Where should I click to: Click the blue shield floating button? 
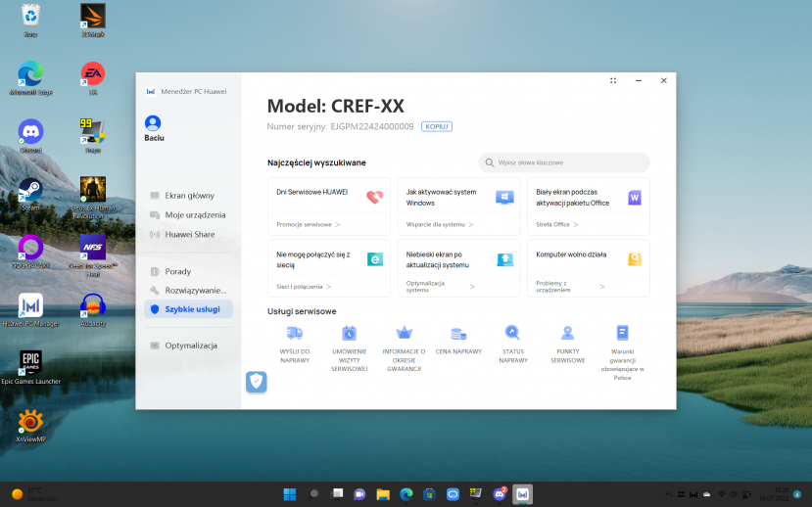tap(257, 382)
